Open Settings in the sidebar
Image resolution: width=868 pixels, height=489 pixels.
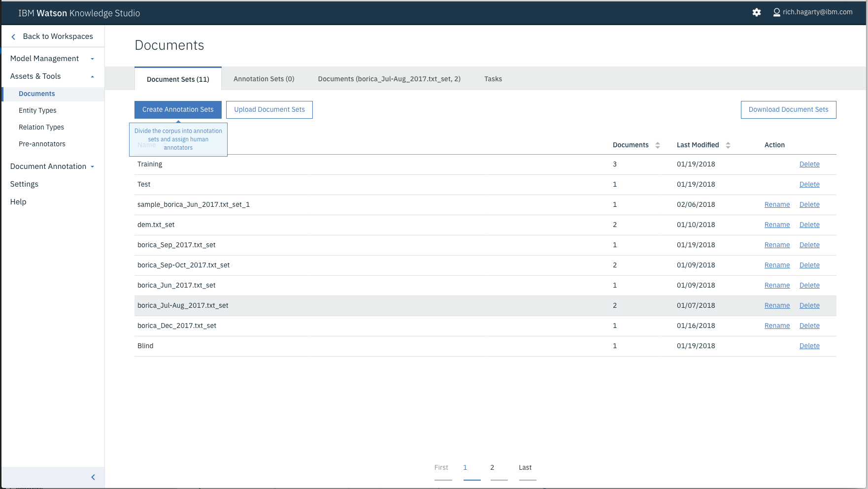(24, 184)
